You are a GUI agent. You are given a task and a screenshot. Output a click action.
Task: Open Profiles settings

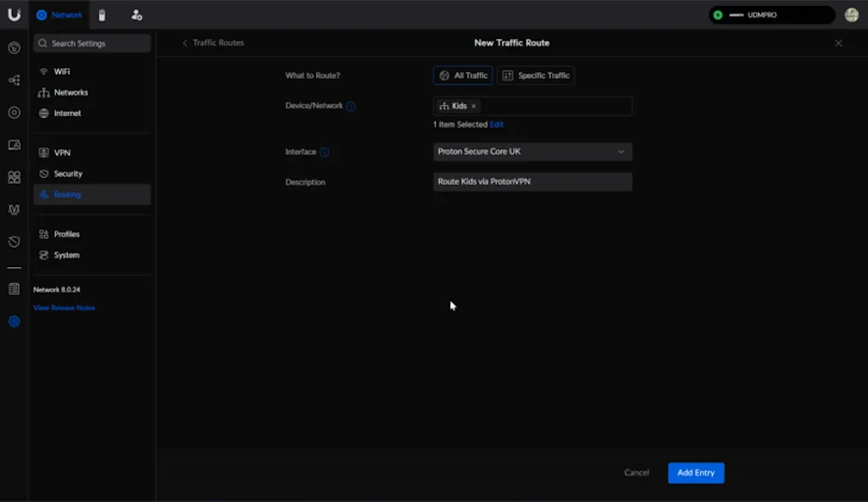pos(92,234)
